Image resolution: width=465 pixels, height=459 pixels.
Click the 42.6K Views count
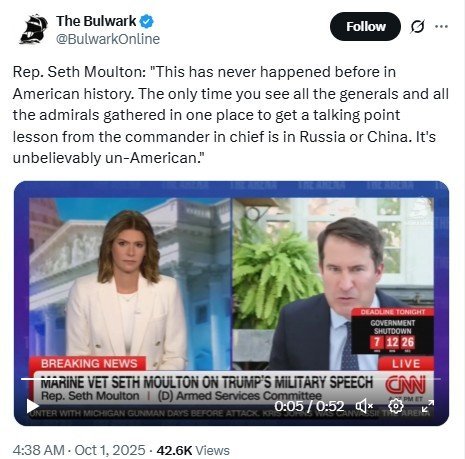tap(193, 450)
